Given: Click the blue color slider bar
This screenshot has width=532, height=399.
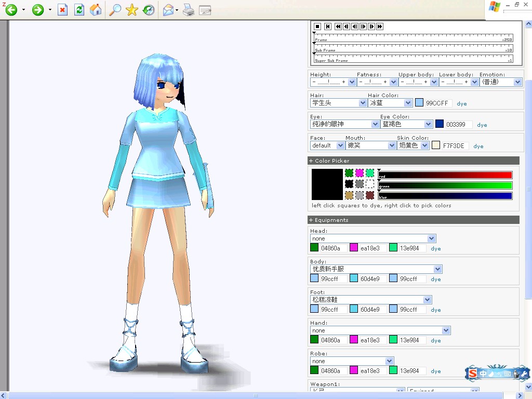Looking at the screenshot, I should (445, 196).
